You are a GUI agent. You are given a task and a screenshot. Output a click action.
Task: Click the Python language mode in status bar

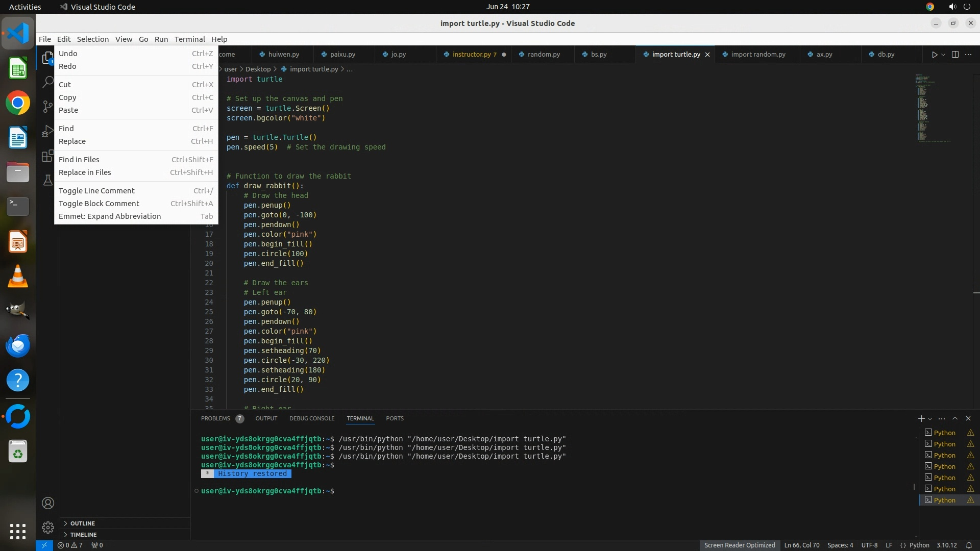(x=919, y=545)
